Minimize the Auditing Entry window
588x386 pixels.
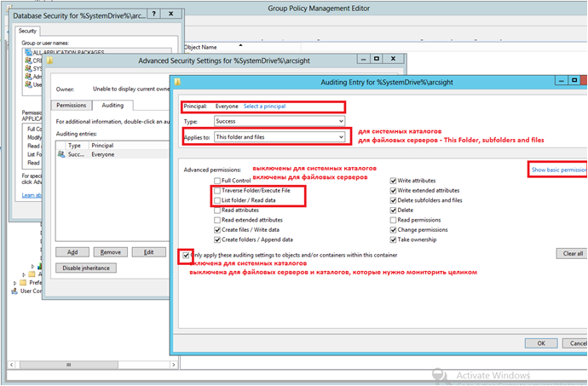tap(561, 80)
